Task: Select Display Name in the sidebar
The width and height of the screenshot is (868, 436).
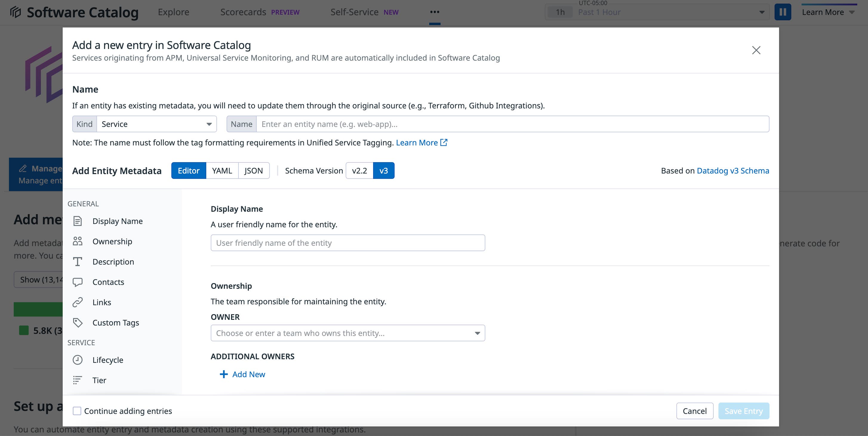Action: 117,221
